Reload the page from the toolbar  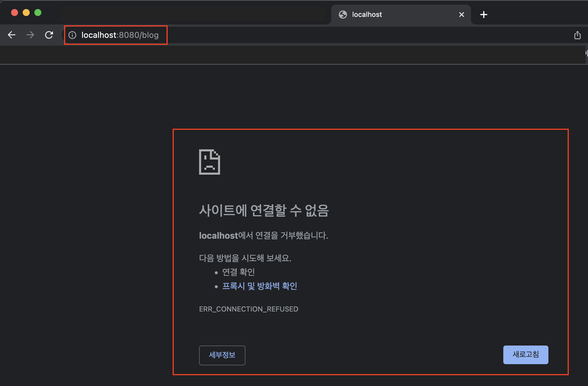tap(49, 35)
